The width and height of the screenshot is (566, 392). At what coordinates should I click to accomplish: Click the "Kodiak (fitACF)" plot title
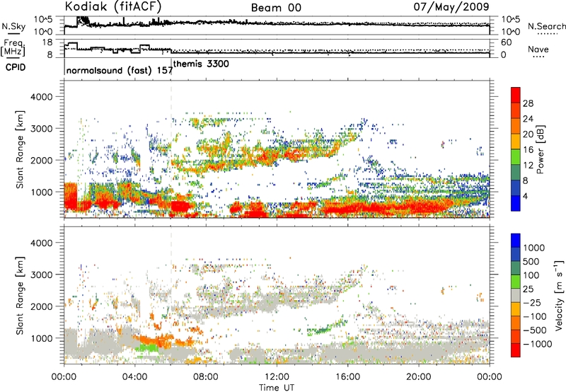pos(113,6)
